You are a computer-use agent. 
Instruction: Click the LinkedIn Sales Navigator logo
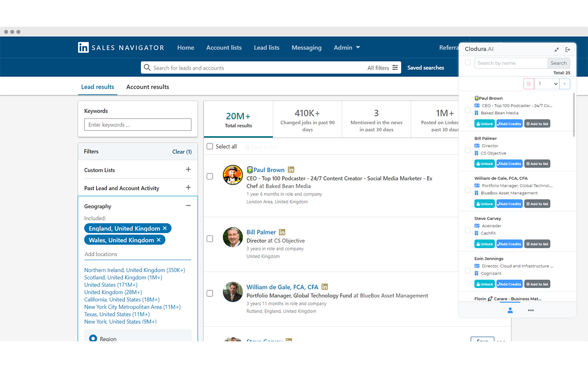tap(121, 47)
